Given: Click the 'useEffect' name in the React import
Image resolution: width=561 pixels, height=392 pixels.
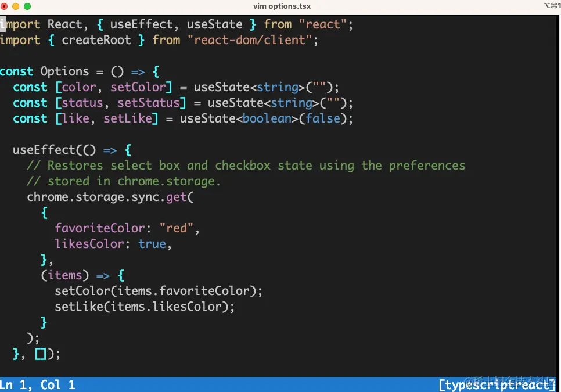Looking at the screenshot, I should pos(141,24).
